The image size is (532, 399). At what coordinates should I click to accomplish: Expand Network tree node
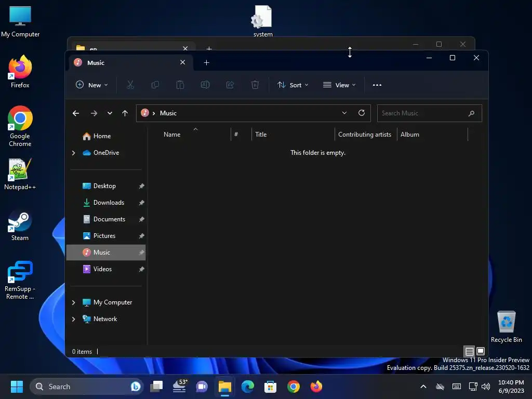pos(73,320)
